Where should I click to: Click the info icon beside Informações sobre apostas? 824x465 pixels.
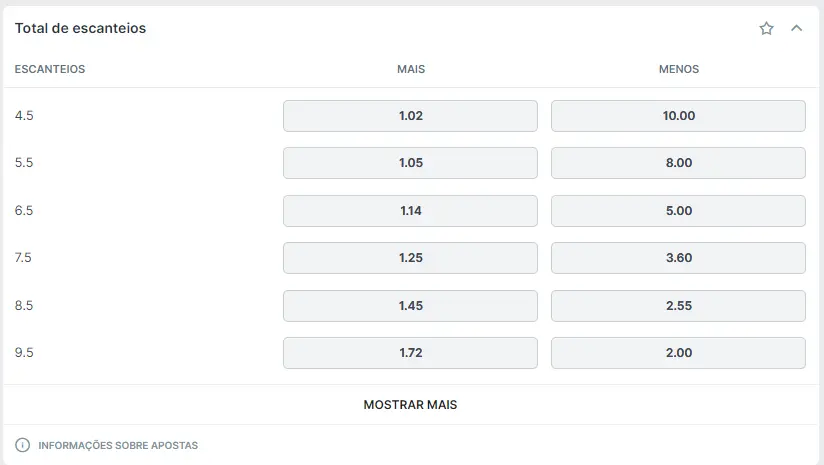23,445
